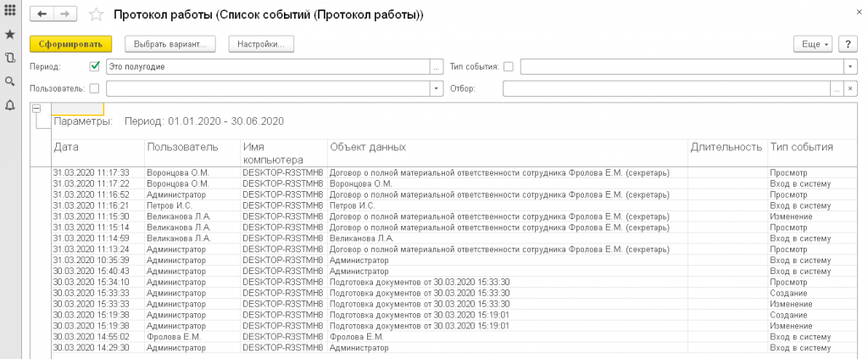
Task: Add report to favorites via title star
Action: coord(96,15)
